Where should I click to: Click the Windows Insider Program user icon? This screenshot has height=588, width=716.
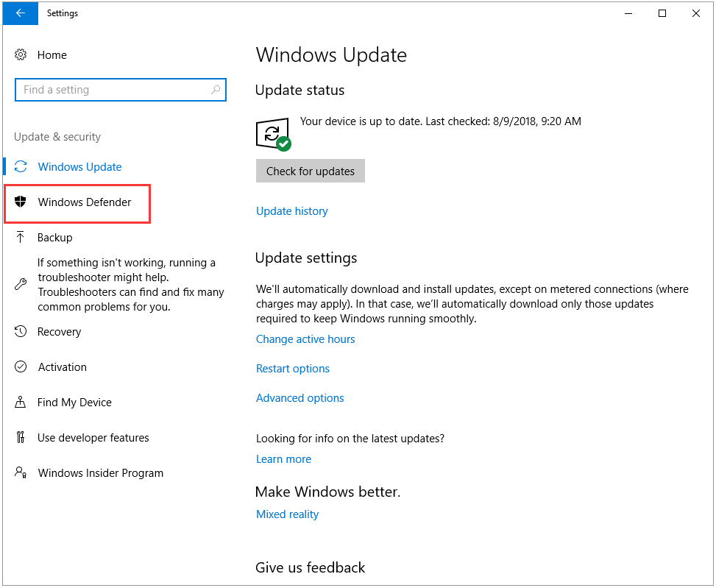click(21, 472)
